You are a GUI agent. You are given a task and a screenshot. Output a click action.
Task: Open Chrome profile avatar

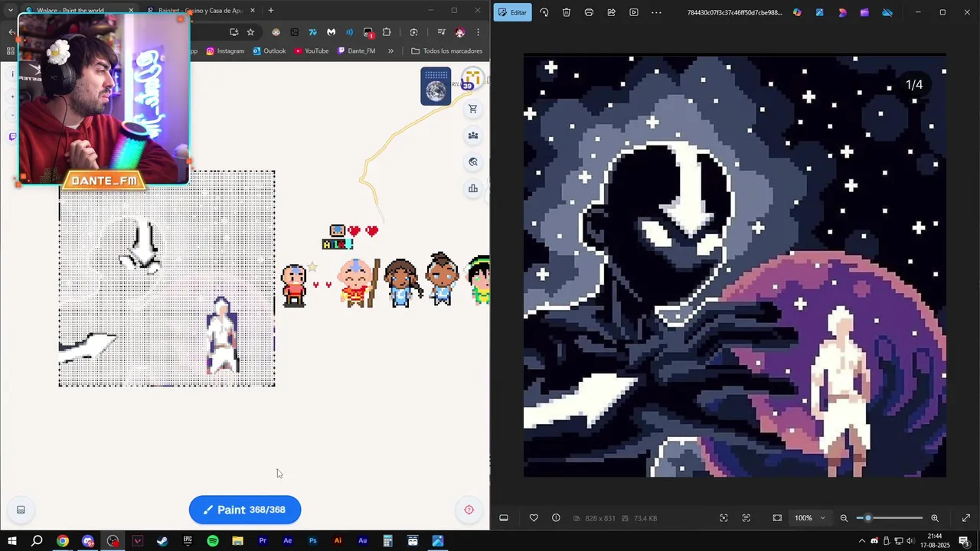(459, 32)
